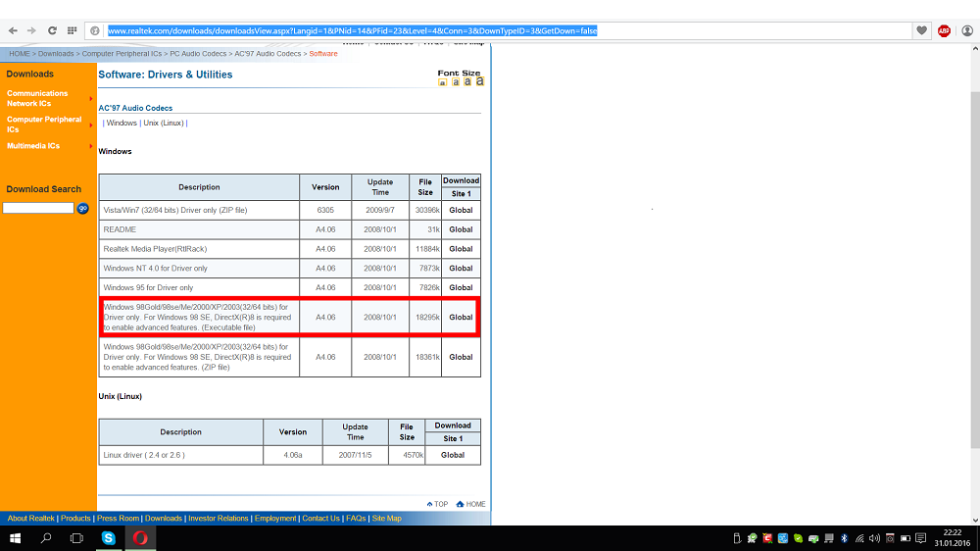Jump to the Windows section anchor link
Viewport: 980px width, 551px height.
[122, 124]
